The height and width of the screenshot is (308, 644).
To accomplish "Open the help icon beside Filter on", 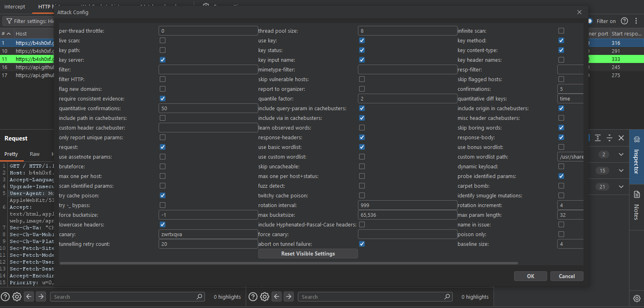I will click(x=624, y=21).
